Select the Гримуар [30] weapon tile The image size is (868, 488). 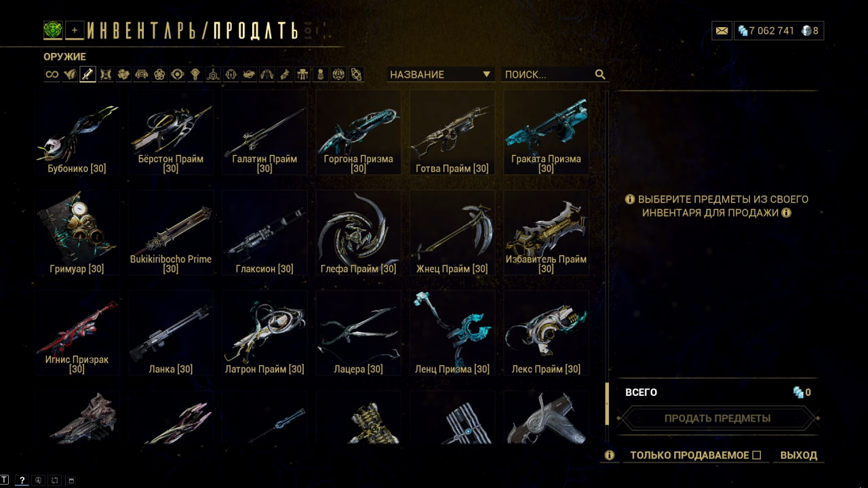coord(77,233)
